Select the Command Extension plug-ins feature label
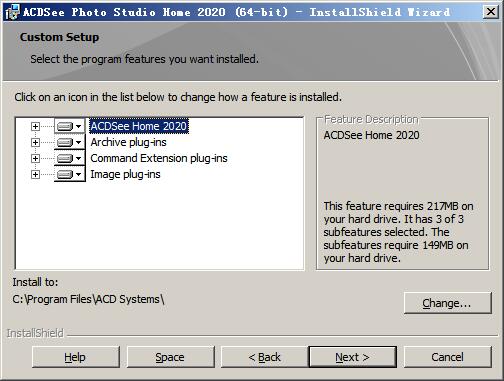 [159, 158]
